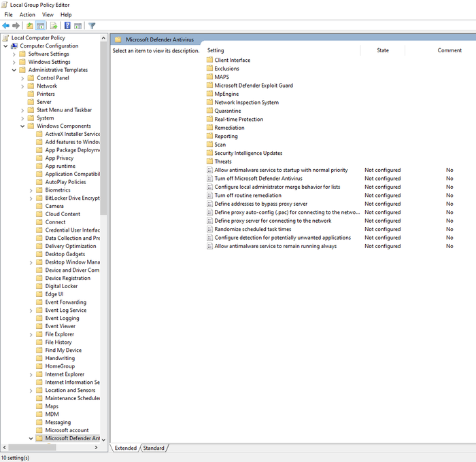Click the Export List toolbar icon

click(x=54, y=26)
